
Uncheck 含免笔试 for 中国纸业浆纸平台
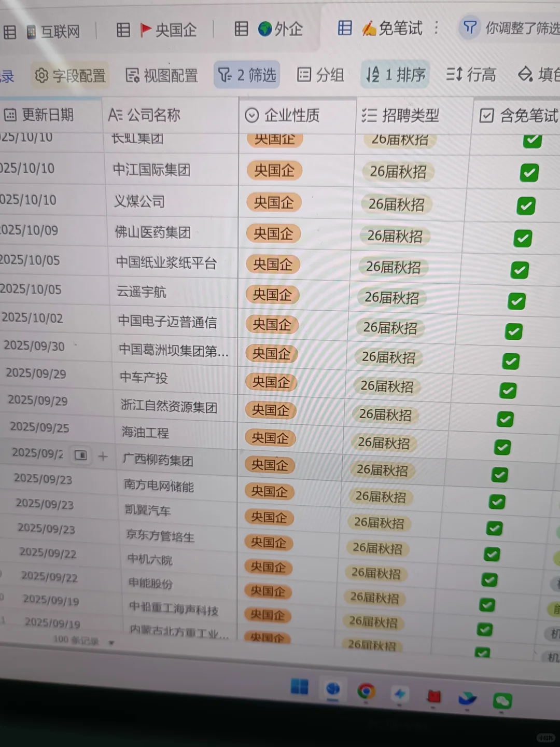[520, 270]
